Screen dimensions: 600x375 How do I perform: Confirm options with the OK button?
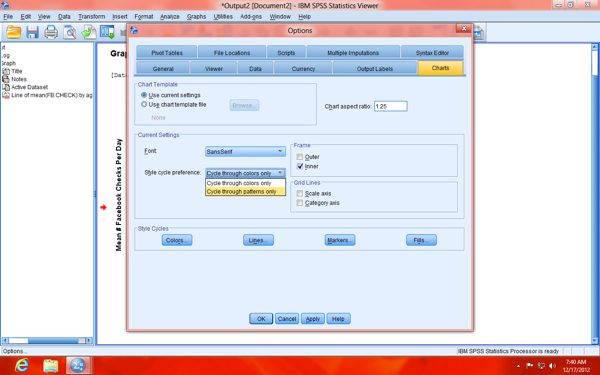[261, 319]
